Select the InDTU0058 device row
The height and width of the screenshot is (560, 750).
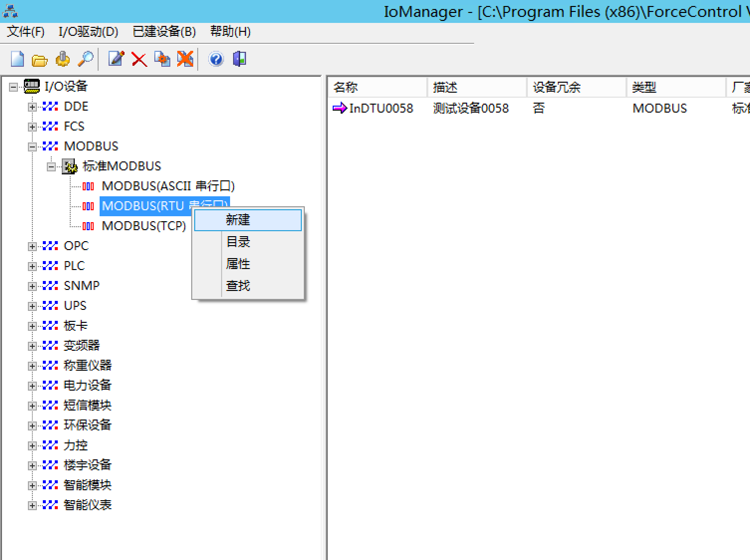click(x=380, y=108)
